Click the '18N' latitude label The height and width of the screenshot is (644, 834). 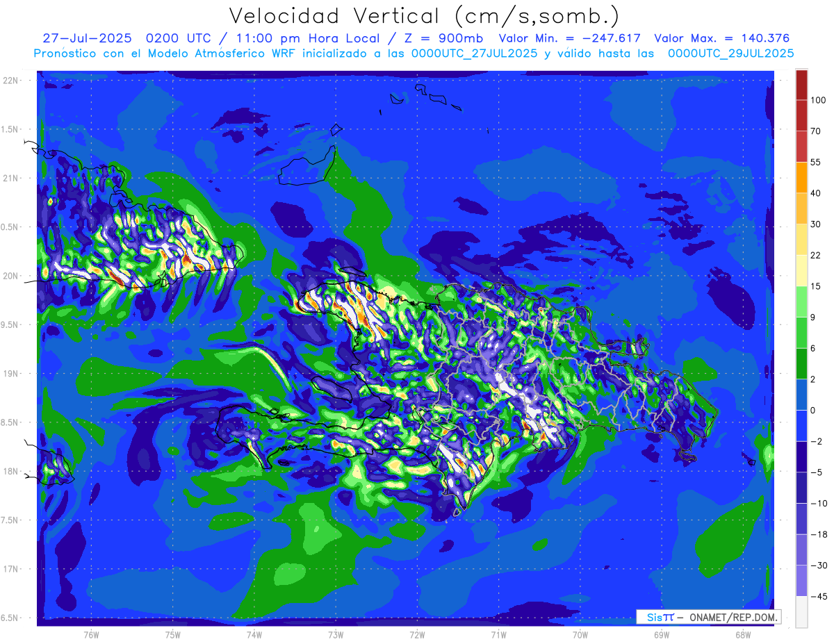11,471
